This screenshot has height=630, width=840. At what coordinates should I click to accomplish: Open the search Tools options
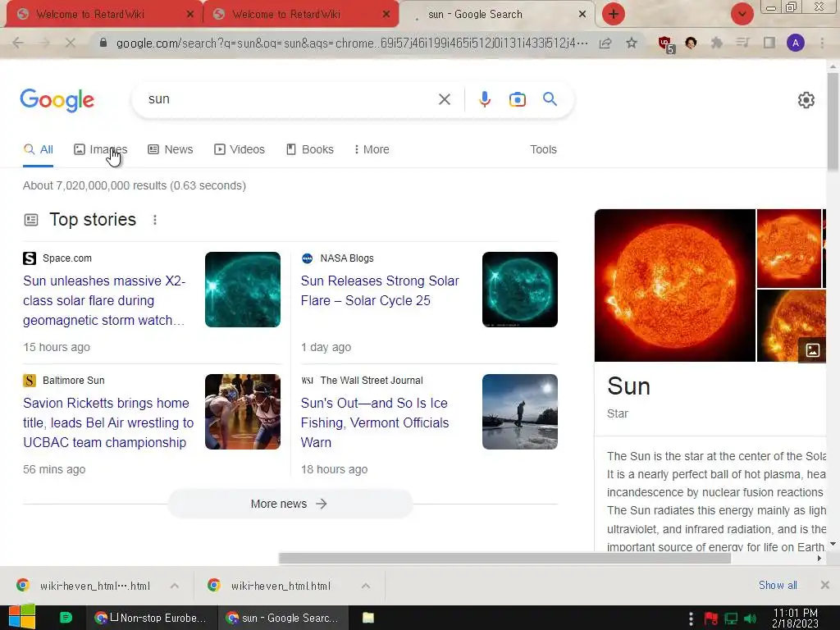pyautogui.click(x=543, y=149)
